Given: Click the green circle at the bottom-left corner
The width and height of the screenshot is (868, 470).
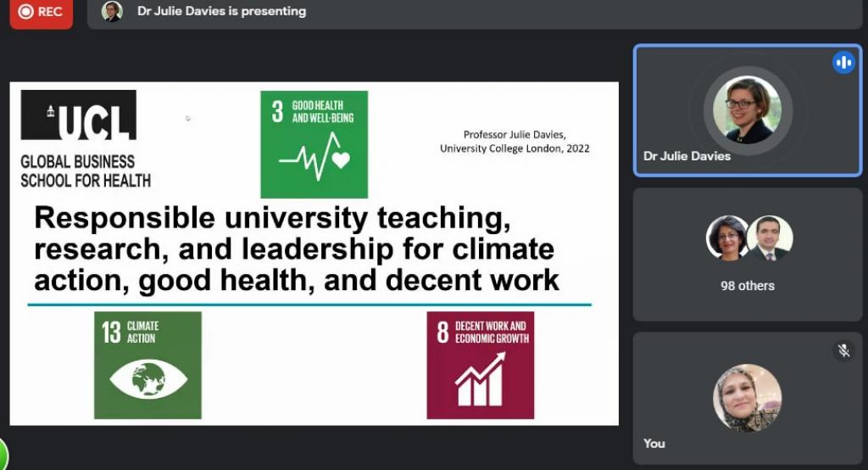Looking at the screenshot, I should pyautogui.click(x=3, y=455).
